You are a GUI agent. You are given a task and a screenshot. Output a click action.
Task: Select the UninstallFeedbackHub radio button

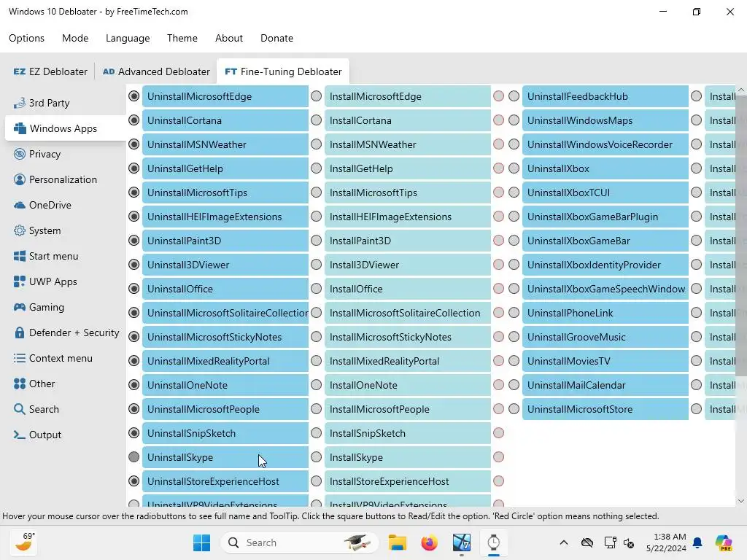point(514,96)
